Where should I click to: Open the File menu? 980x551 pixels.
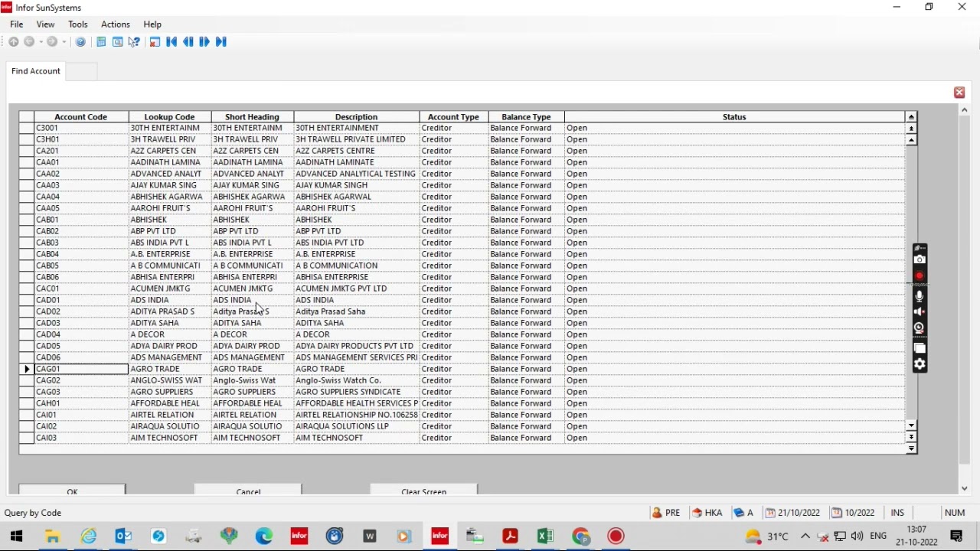coord(17,24)
